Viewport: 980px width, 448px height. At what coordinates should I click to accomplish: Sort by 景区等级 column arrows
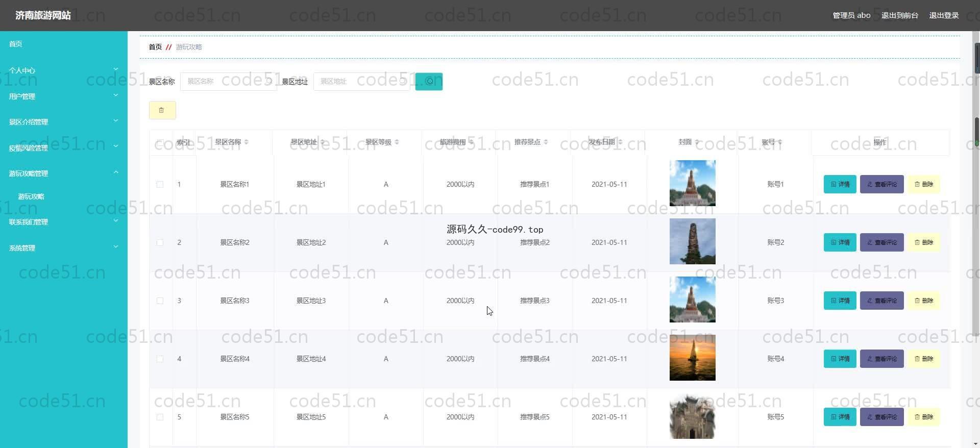(397, 142)
